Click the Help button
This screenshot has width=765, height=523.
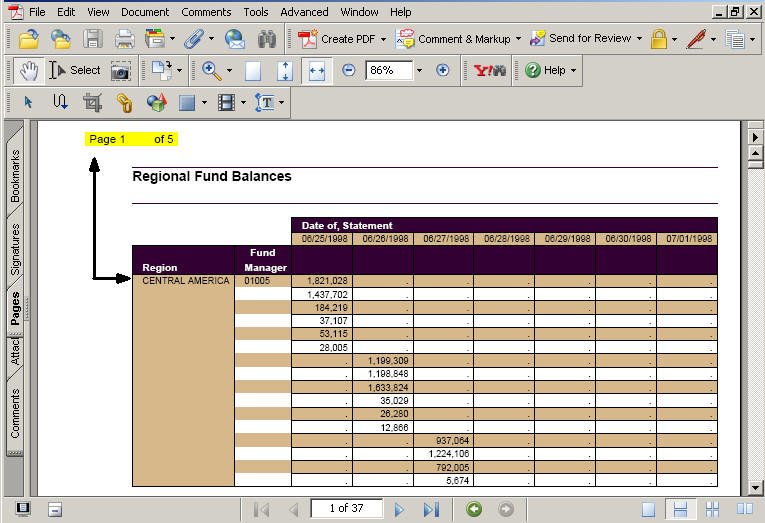546,70
